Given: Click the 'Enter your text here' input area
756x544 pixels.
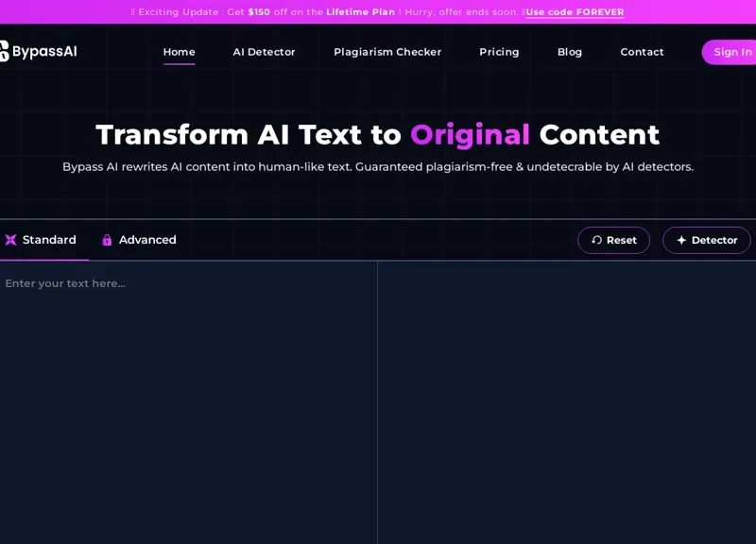Looking at the screenshot, I should coord(187,397).
